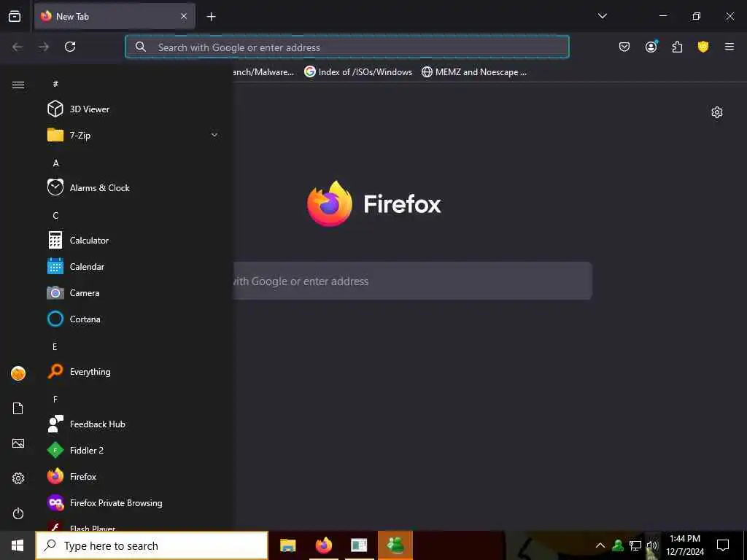This screenshot has width=747, height=560.
Task: Open a new tab with plus button
Action: (211, 17)
